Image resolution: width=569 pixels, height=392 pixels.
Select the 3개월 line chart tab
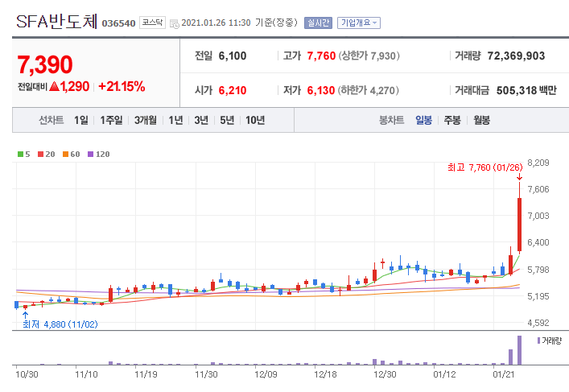(146, 120)
